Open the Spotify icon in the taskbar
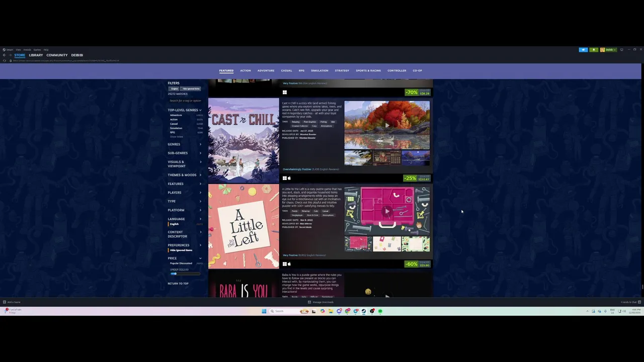Image resolution: width=644 pixels, height=362 pixels. point(380,311)
